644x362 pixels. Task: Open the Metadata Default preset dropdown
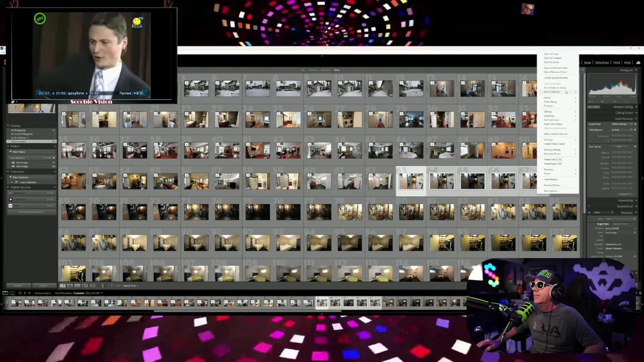[x=603, y=212]
